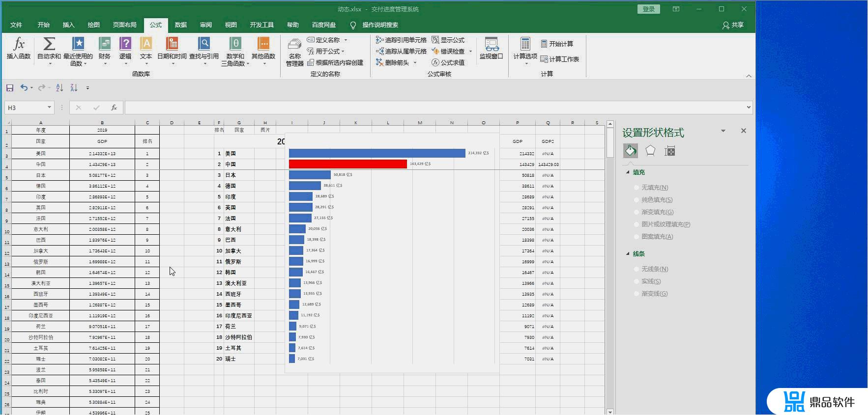The width and height of the screenshot is (868, 415).
Task: Click the fx insert function icon by formula bar
Action: (x=114, y=108)
